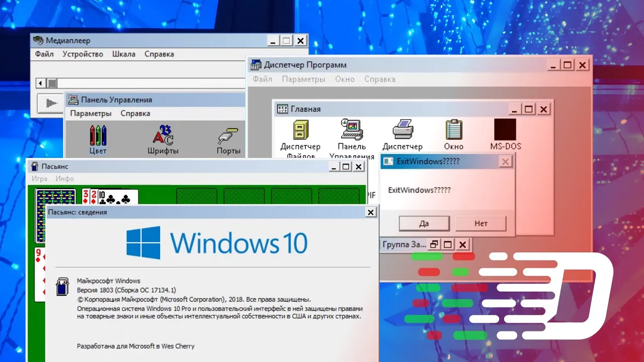Click Нет in ExitWindows dialog
The height and width of the screenshot is (362, 644).
(481, 223)
